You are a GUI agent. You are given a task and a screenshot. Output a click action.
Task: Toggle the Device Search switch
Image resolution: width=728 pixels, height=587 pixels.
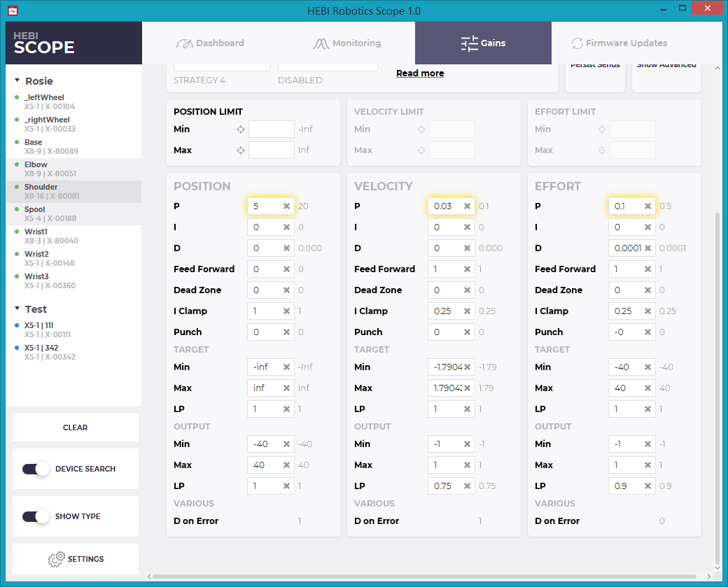point(35,469)
